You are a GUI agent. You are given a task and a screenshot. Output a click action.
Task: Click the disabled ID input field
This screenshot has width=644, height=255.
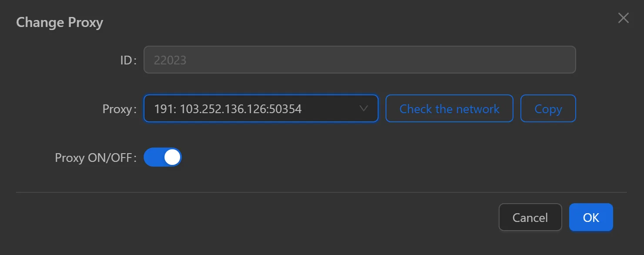359,60
